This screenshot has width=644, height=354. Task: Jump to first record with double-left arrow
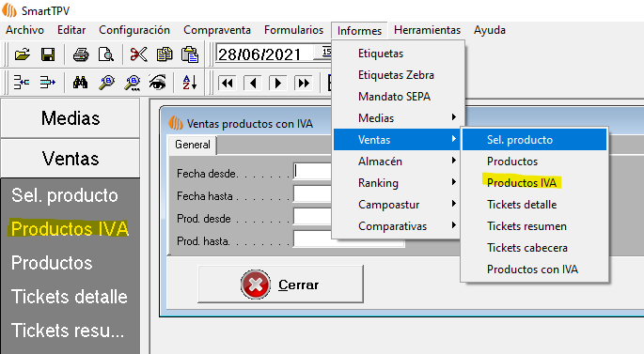227,84
